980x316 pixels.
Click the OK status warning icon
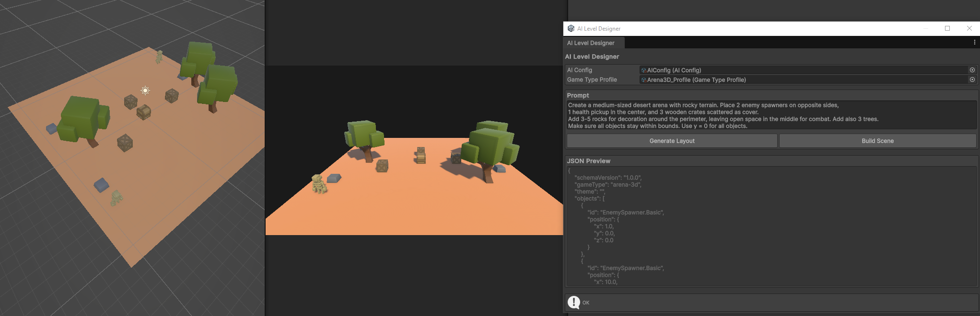tap(573, 302)
